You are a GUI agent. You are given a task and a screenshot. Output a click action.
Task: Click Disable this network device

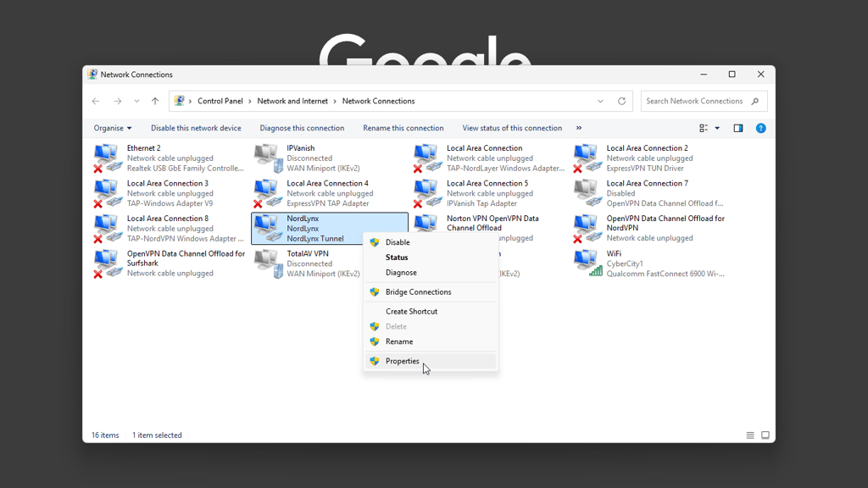tap(196, 128)
